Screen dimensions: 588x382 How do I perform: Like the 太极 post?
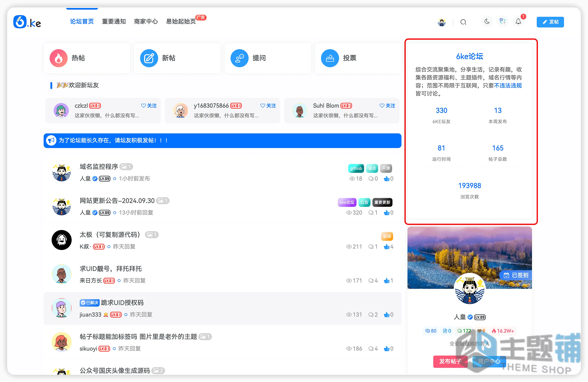click(x=389, y=247)
